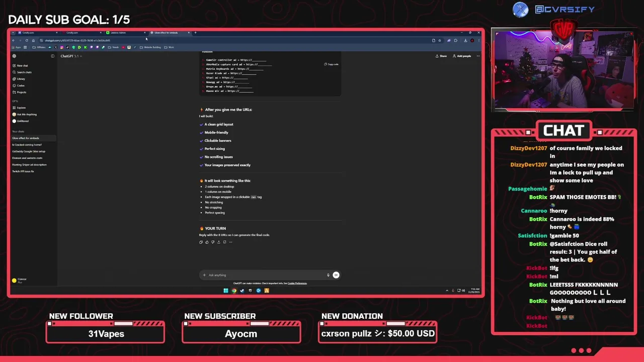Go to the browser home page
This screenshot has width=644, height=362.
tap(33, 40)
